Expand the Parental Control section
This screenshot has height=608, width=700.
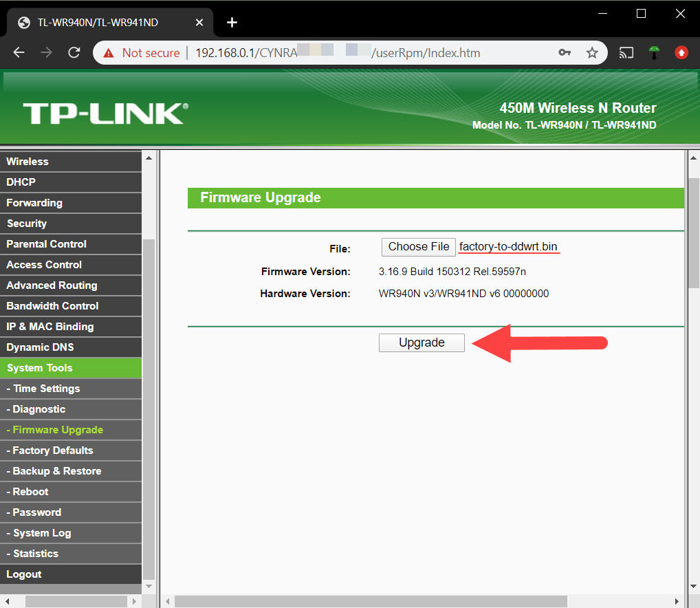(x=46, y=244)
